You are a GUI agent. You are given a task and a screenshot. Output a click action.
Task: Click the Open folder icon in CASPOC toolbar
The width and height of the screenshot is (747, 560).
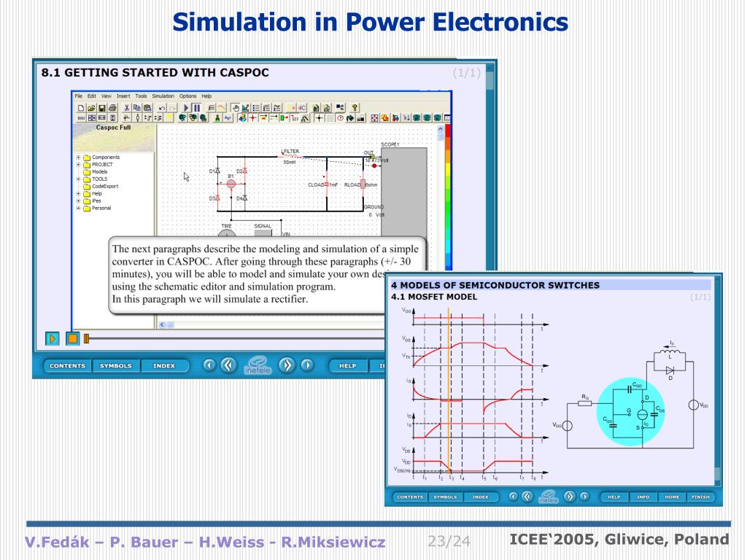(x=91, y=108)
